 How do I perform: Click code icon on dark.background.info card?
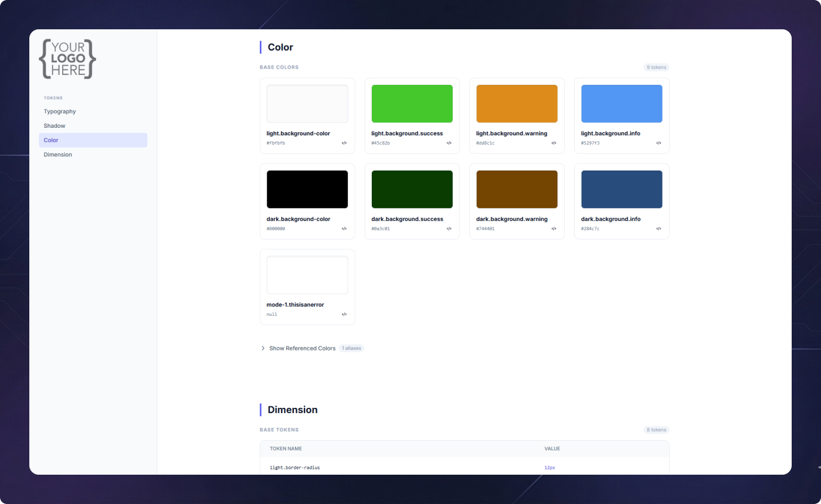point(658,229)
